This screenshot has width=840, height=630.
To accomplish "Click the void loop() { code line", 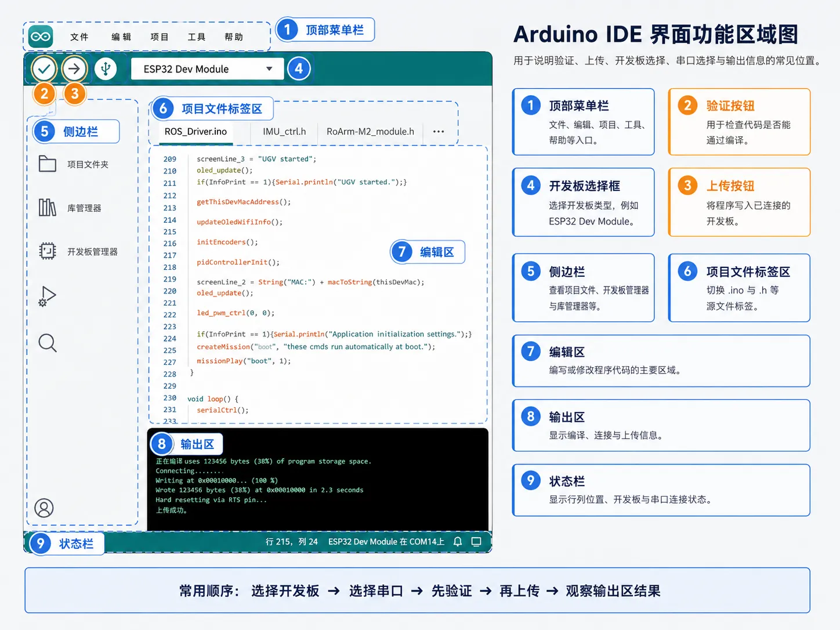I will [x=213, y=399].
